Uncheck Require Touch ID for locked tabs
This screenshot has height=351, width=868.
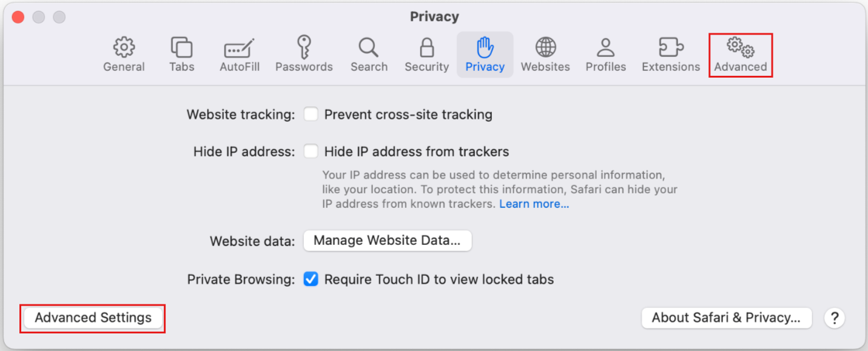311,279
